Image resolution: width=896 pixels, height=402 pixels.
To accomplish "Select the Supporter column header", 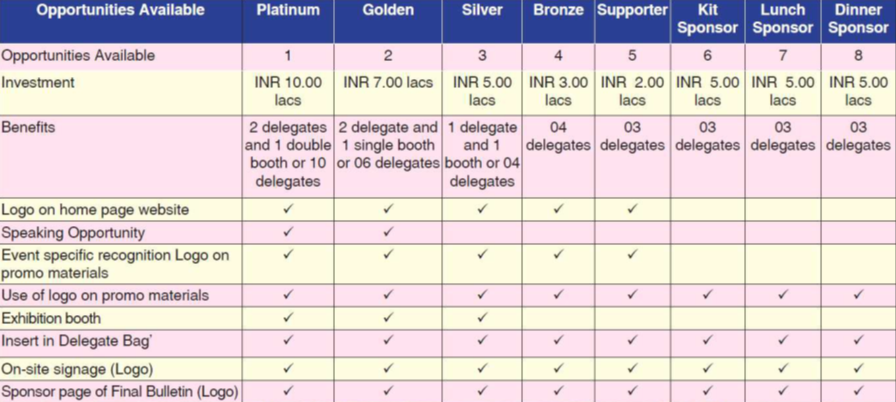I will 632,11.
